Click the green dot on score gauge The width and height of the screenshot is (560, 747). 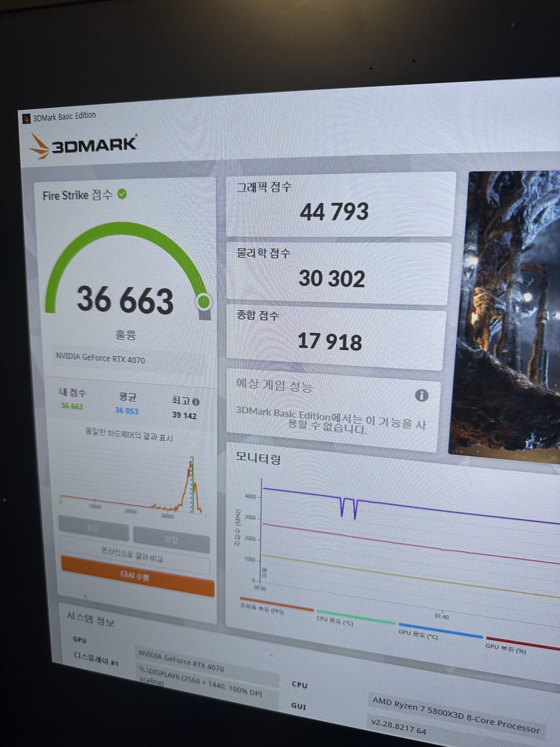204,302
